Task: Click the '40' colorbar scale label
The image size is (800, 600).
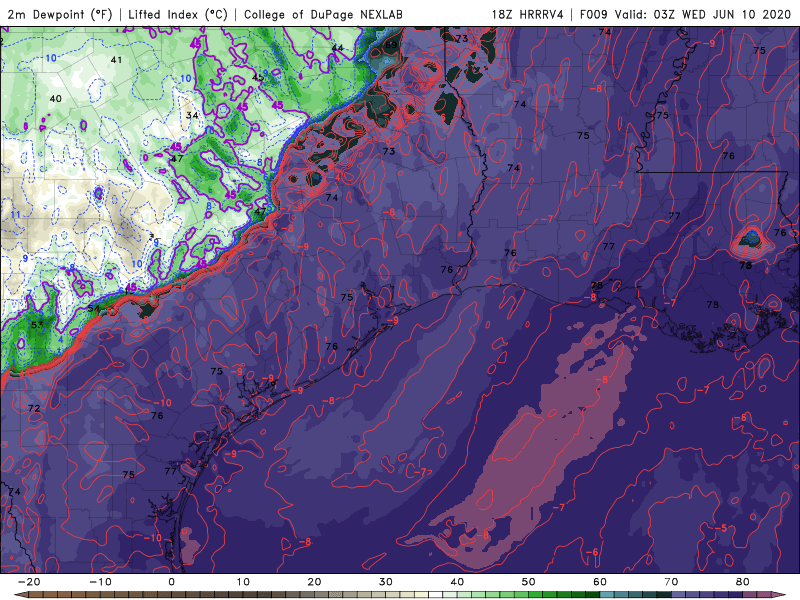Action: click(x=457, y=582)
